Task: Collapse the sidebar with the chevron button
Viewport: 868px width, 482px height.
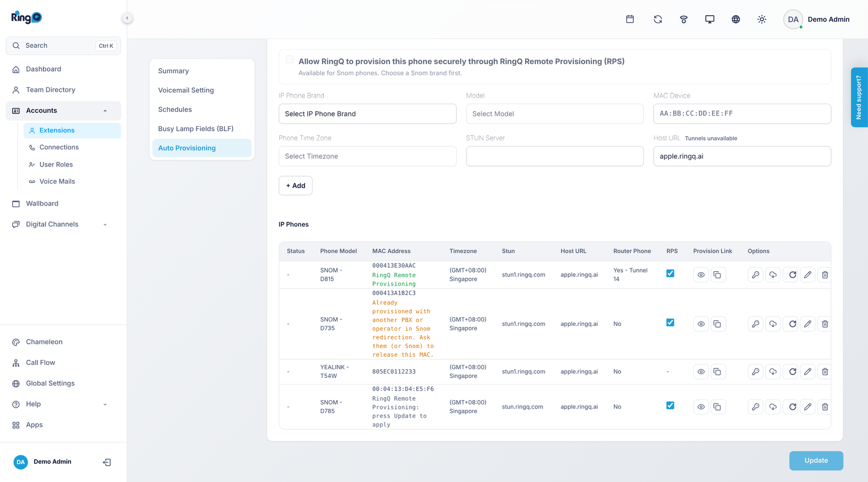Action: click(x=127, y=18)
